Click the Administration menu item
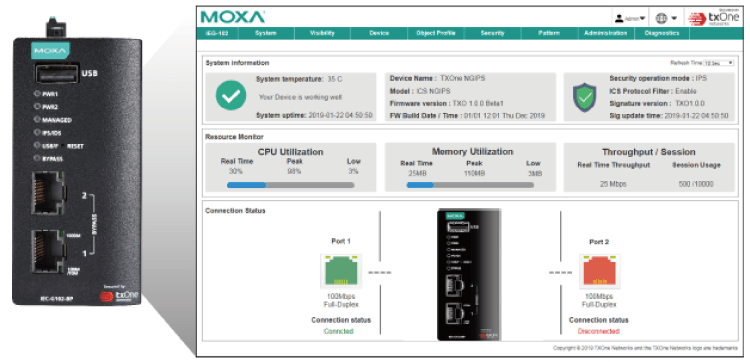The image size is (750, 362). (606, 33)
